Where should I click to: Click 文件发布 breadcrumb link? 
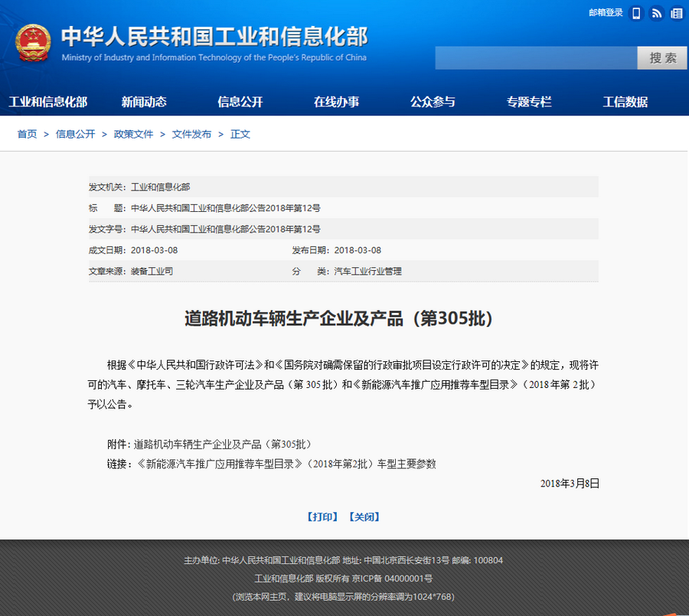coord(191,134)
